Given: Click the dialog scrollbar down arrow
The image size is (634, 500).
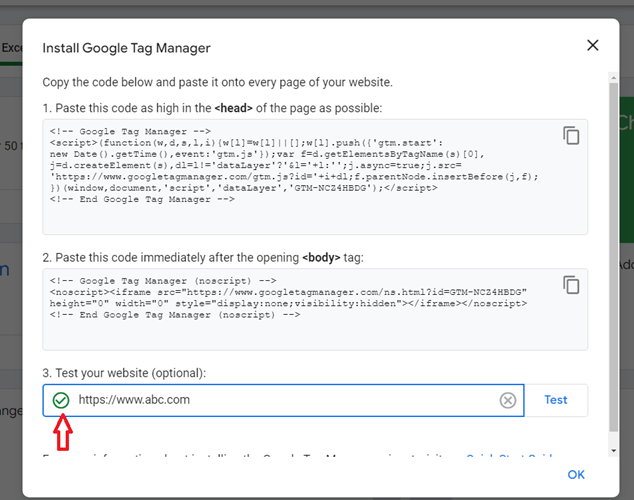Looking at the screenshot, I should pos(613,451).
